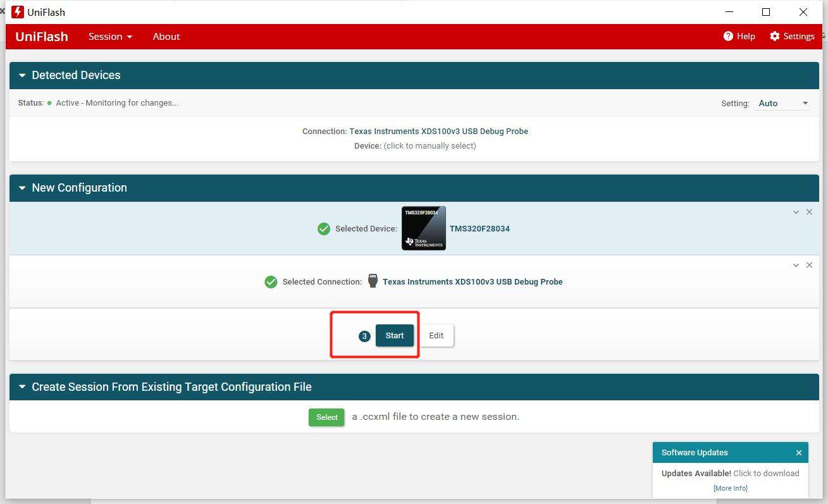
Task: Click the green Select button
Action: pyautogui.click(x=327, y=417)
